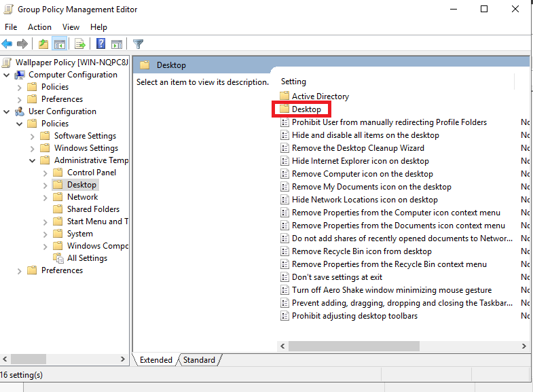Click the All Settings icon in tree
Screen dimensions: 533x392
click(x=58, y=258)
